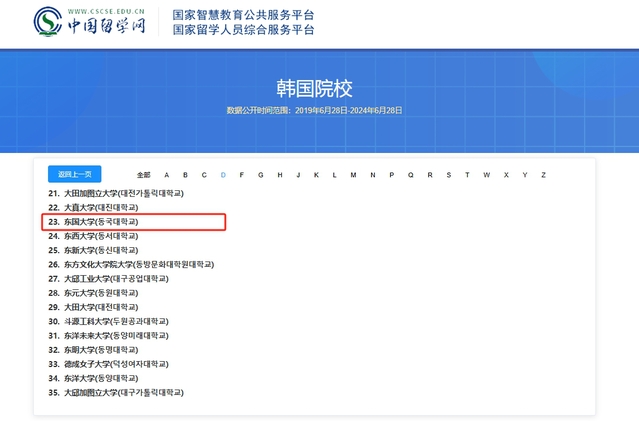Filter universities by letter P
Viewport: 639px width, 421px height.
click(x=392, y=175)
